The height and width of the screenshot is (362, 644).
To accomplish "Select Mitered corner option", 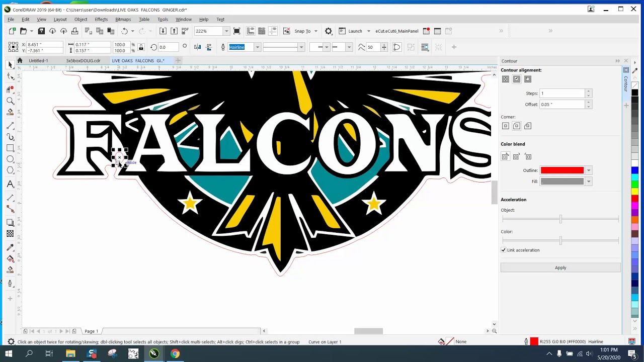I will point(506,126).
